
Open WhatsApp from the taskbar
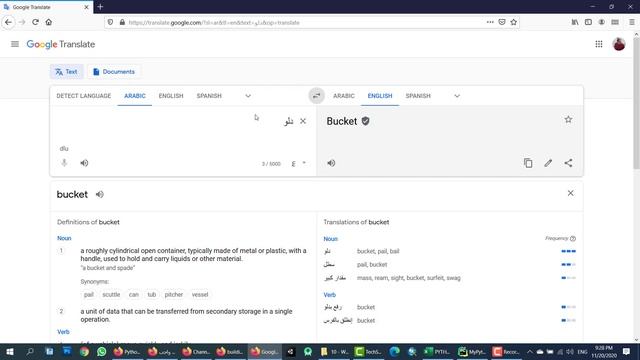(101, 351)
